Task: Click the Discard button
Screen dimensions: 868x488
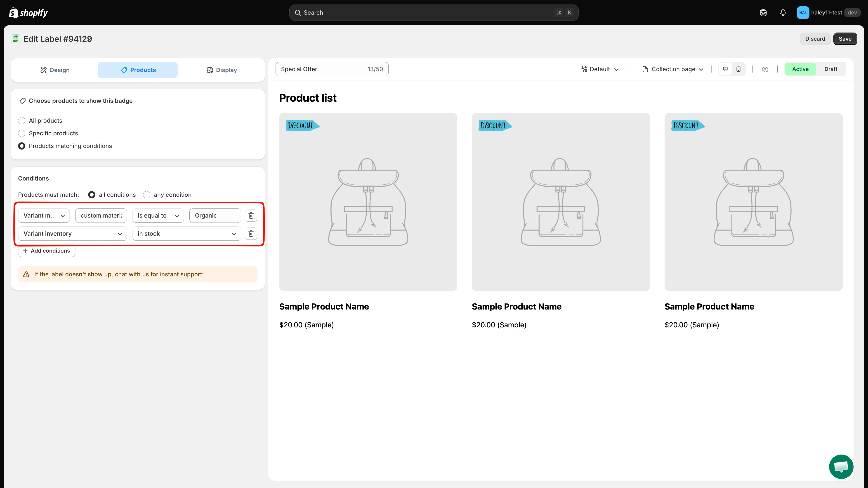Action: [x=815, y=39]
